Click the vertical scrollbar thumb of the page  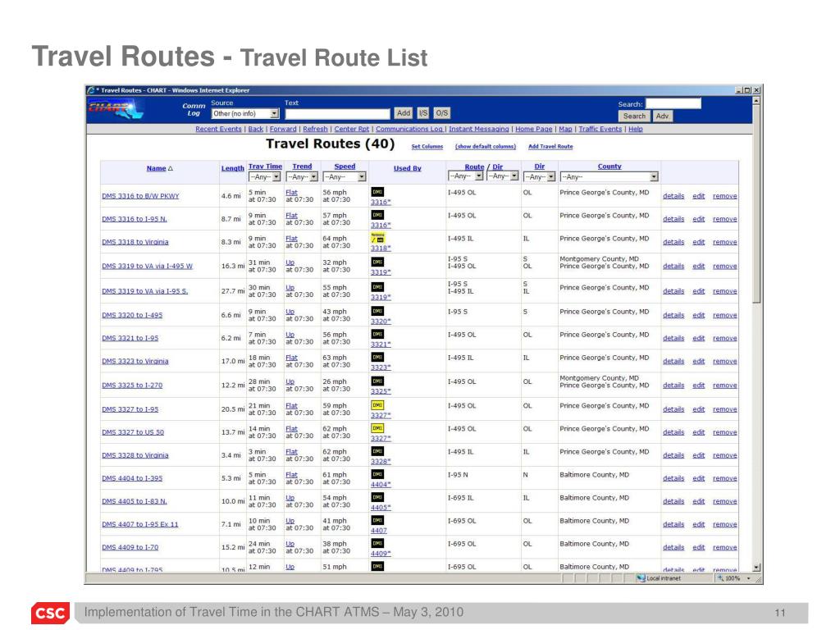click(x=756, y=204)
